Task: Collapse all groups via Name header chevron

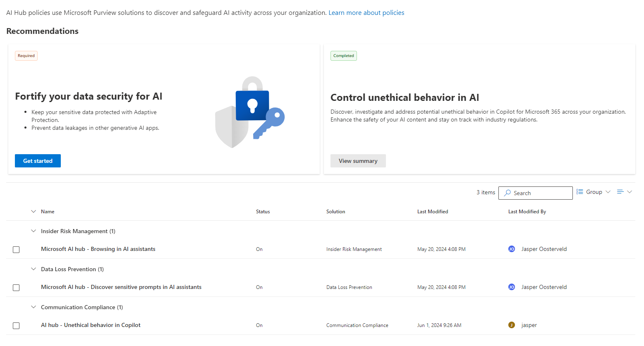Action: [34, 211]
